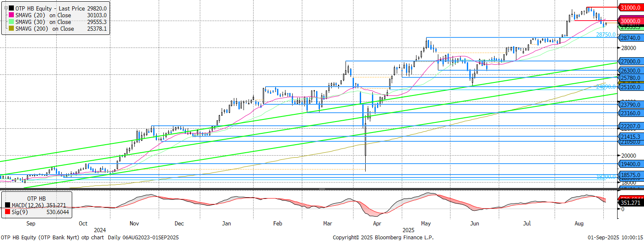Click the red Sig(9) legend swatch
This screenshot has height=241, width=644.
coord(8,212)
